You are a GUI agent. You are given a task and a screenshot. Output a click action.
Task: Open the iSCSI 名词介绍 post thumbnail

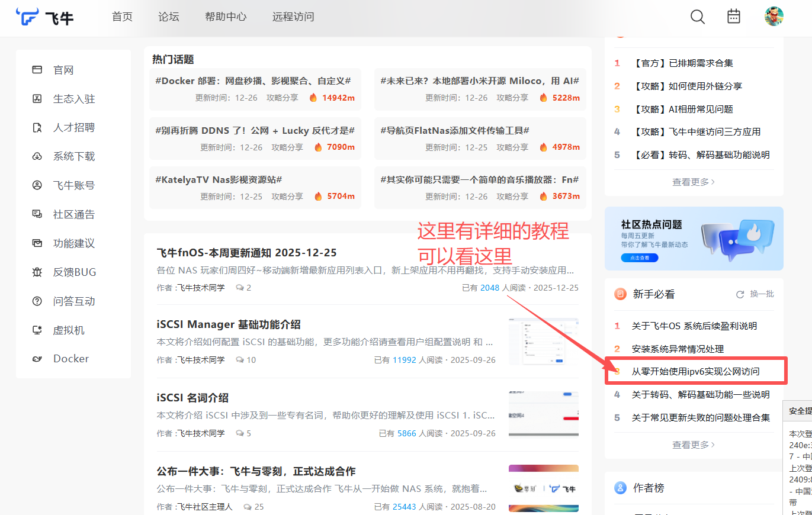coord(544,414)
